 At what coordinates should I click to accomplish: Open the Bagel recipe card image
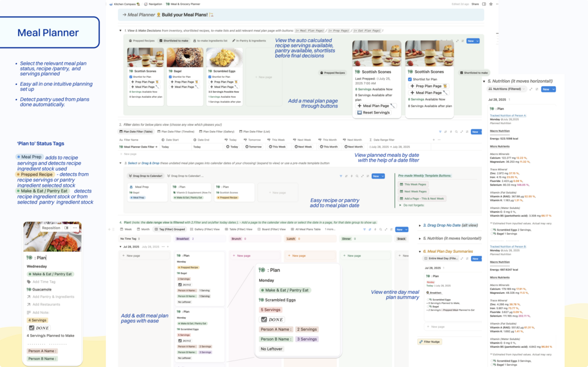click(x=185, y=57)
